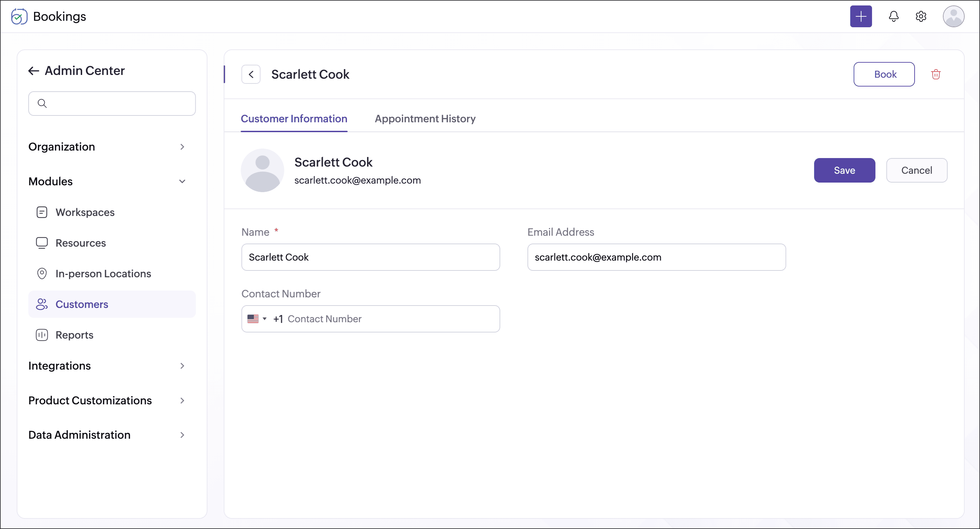Open Reports module
The width and height of the screenshot is (980, 529).
(x=112, y=335)
